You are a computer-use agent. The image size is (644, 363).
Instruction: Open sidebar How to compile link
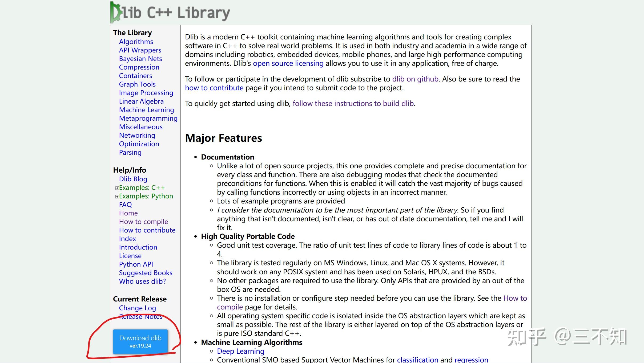point(143,222)
